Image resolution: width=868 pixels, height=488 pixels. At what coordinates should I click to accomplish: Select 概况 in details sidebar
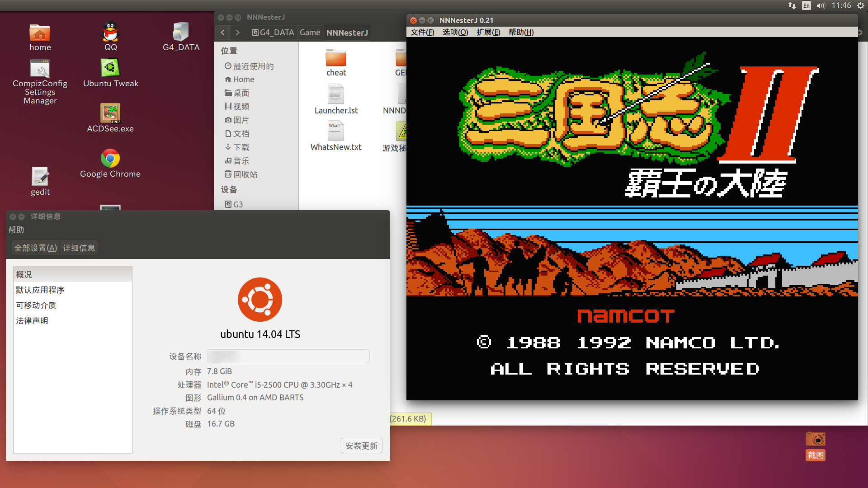[x=73, y=274]
